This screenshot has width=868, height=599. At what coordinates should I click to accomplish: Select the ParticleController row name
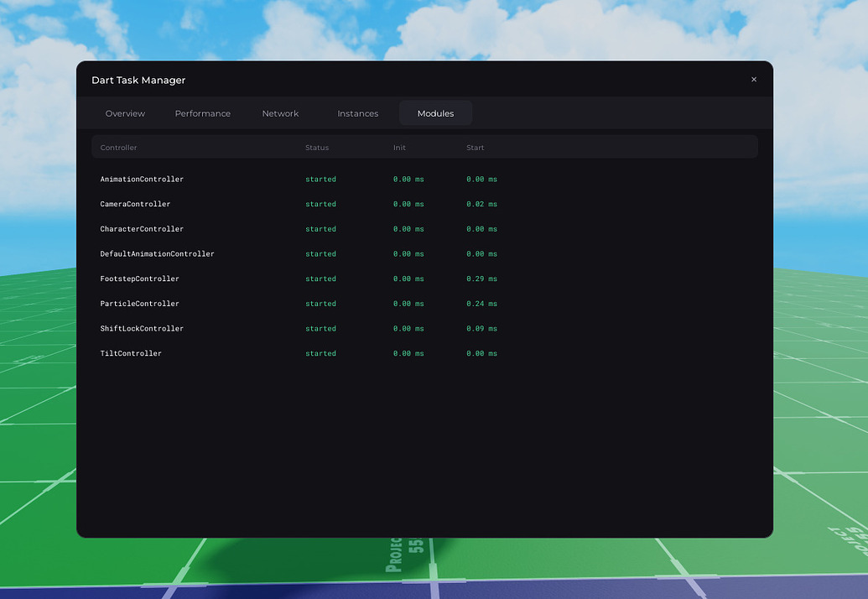(139, 304)
